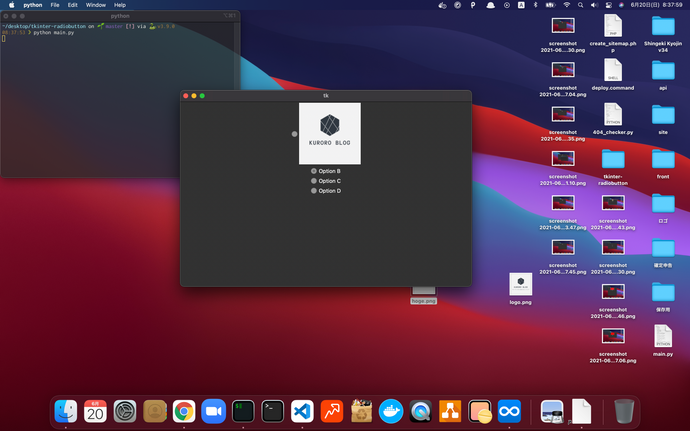Select the site folder on desktop
690x431 pixels.
663,119
